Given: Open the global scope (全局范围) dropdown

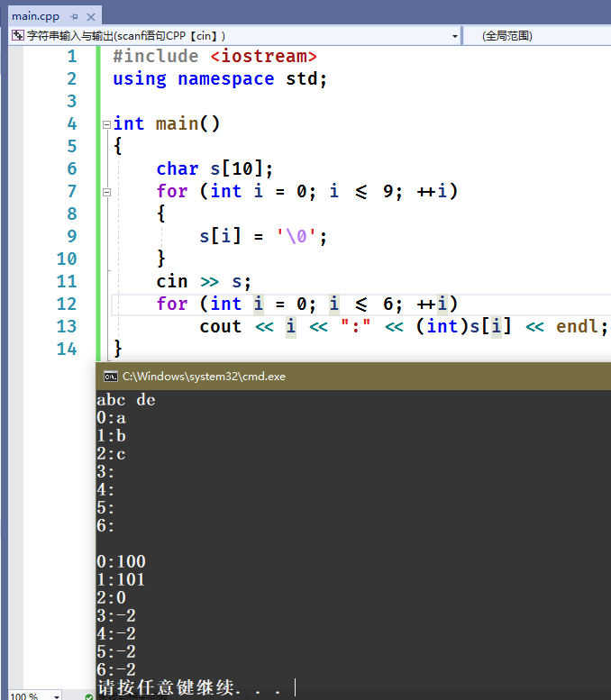Looking at the screenshot, I should point(537,36).
